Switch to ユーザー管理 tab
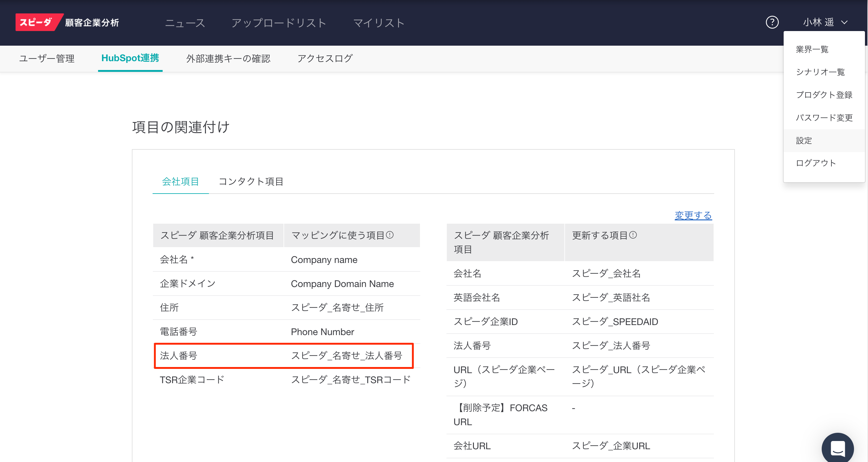Screen dimensions: 868x462 tap(47, 59)
